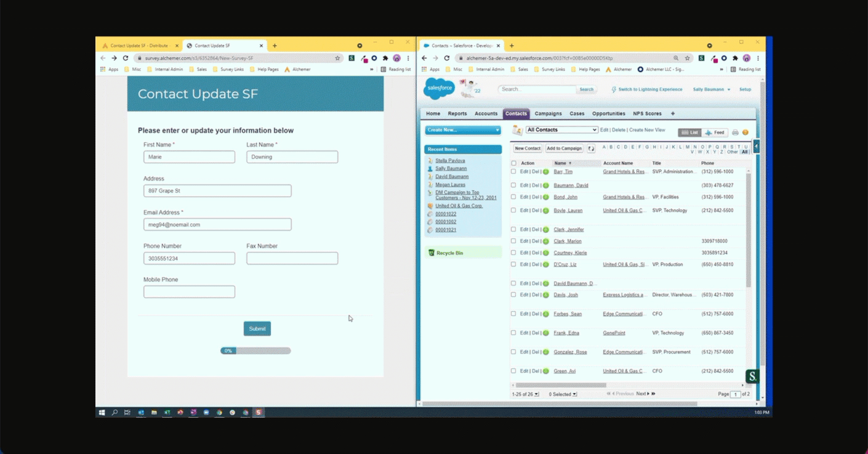Click the Add to Campaign button
The image size is (868, 454).
click(x=564, y=148)
